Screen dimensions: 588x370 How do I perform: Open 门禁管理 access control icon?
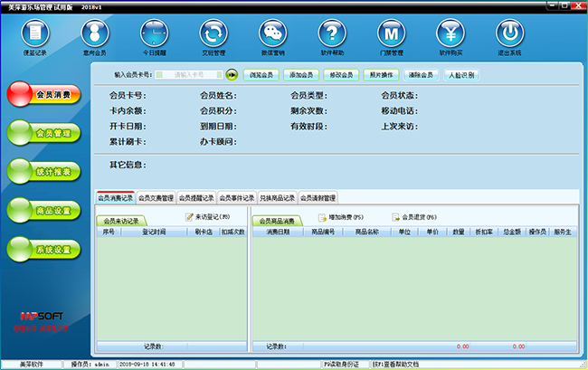[x=391, y=33]
